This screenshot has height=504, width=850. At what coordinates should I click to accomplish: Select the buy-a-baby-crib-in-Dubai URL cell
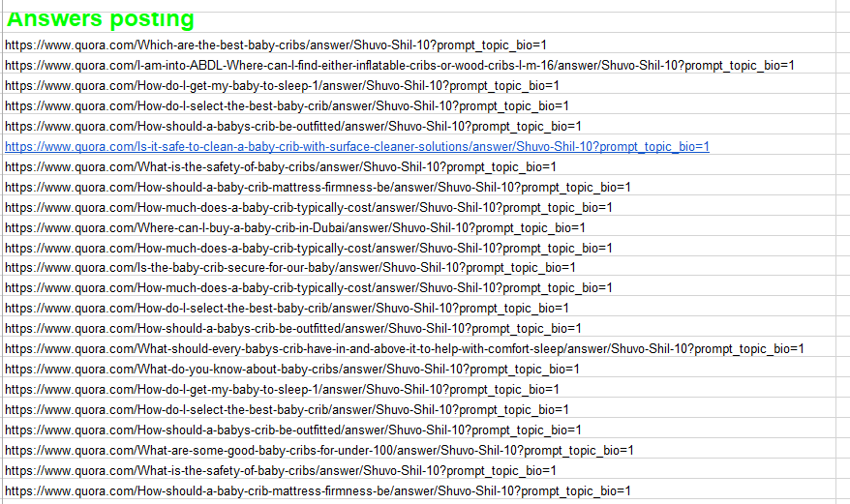294,227
